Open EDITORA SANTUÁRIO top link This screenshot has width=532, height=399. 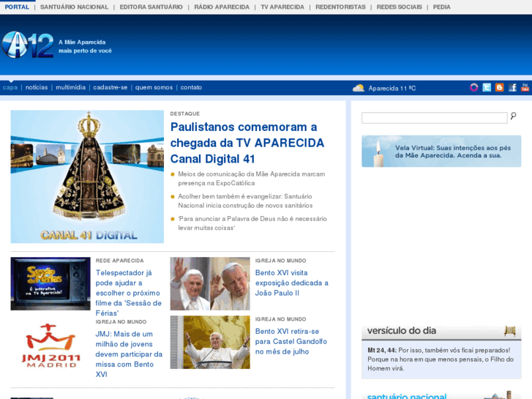pyautogui.click(x=151, y=7)
